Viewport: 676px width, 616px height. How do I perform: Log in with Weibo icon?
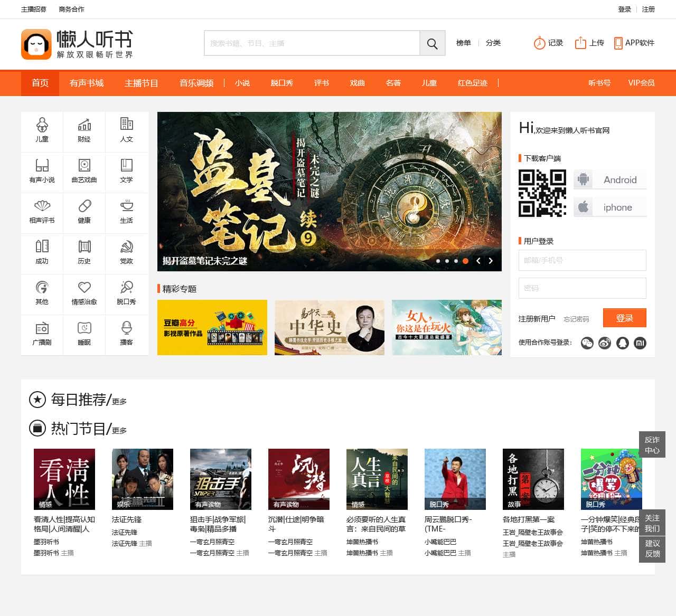click(605, 343)
